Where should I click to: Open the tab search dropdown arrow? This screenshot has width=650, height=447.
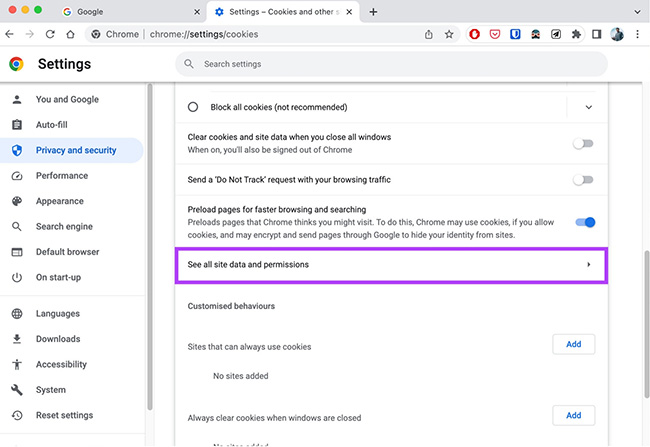[637, 12]
